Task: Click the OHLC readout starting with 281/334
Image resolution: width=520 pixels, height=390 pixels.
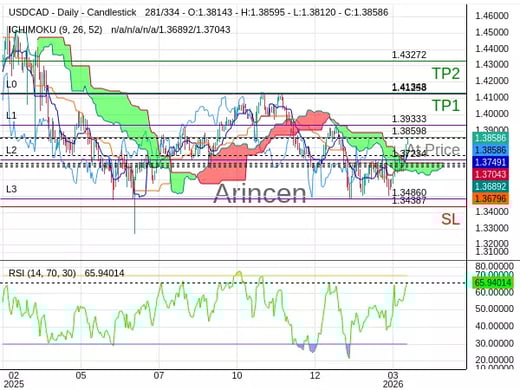Action: click(x=266, y=13)
